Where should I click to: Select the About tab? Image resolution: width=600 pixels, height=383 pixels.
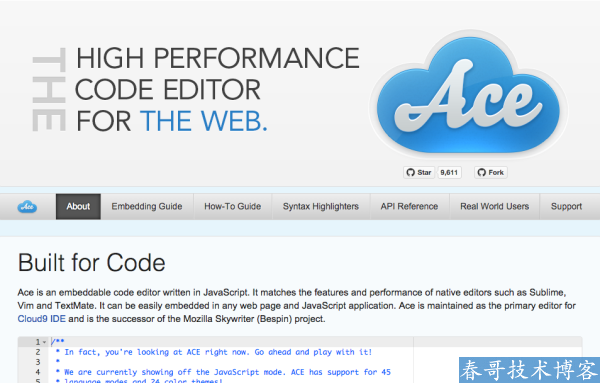[78, 207]
